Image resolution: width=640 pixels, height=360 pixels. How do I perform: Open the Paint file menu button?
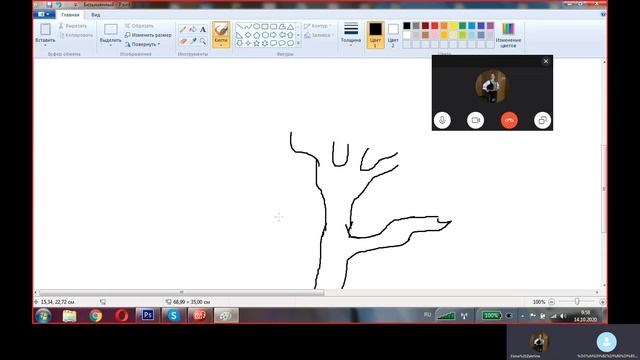[x=44, y=14]
